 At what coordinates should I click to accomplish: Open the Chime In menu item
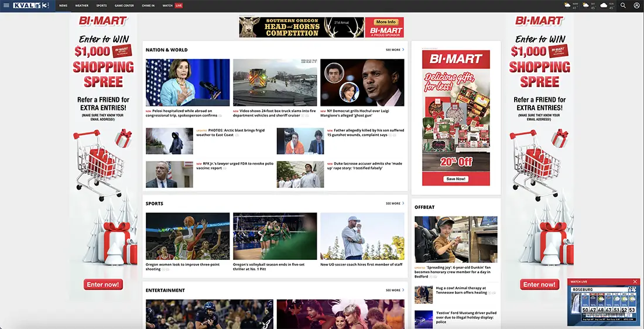[x=148, y=5]
